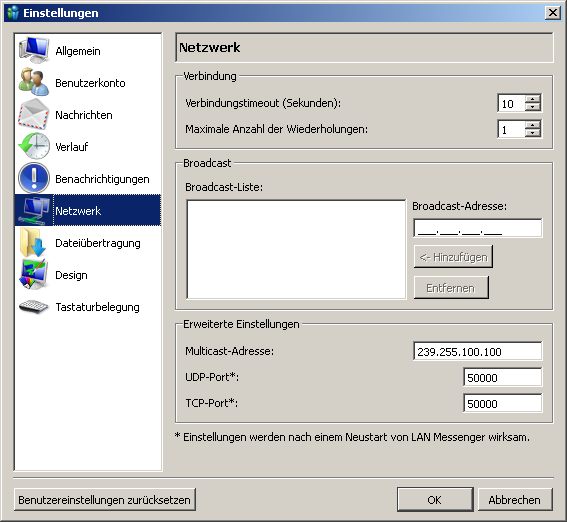The height and width of the screenshot is (522, 567).
Task: Click the Abbrechen button
Action: click(515, 500)
